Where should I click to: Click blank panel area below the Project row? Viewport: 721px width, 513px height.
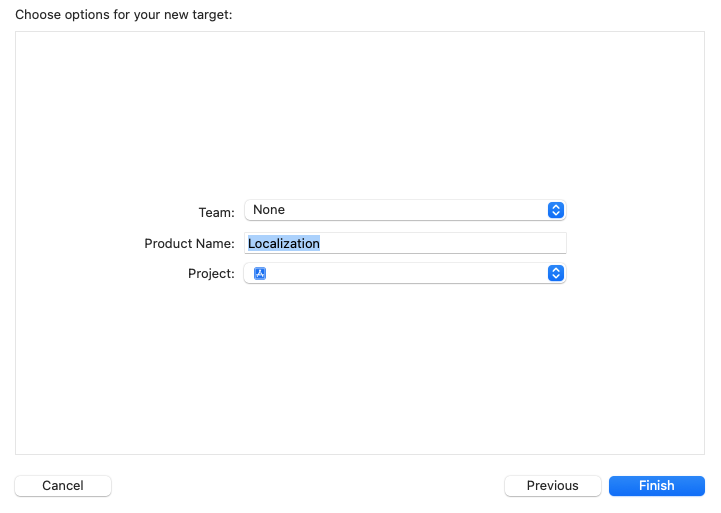tap(360, 370)
